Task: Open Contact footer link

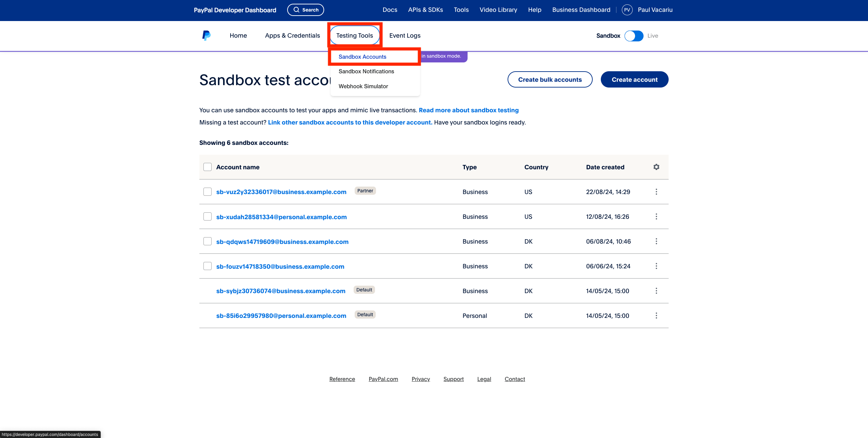Action: (x=515, y=379)
